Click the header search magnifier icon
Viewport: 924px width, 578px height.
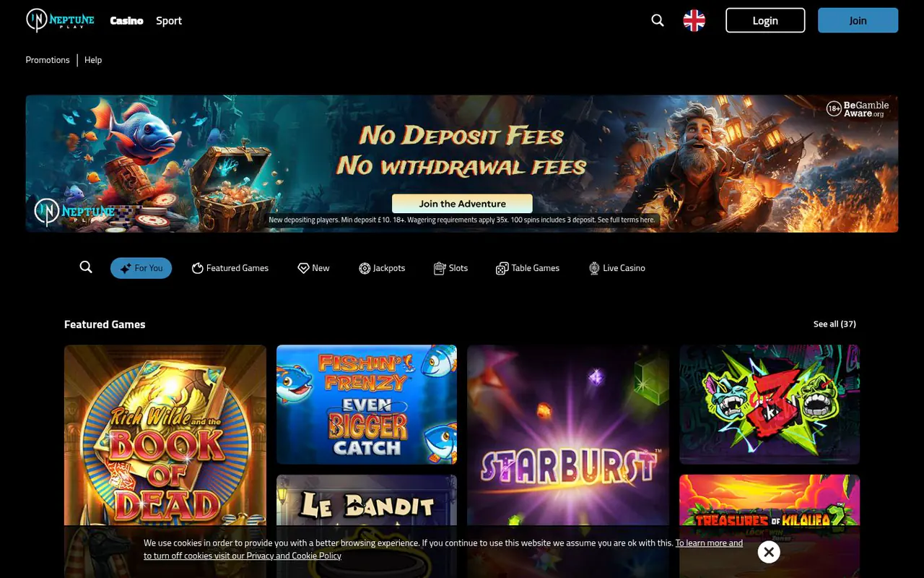[658, 20]
